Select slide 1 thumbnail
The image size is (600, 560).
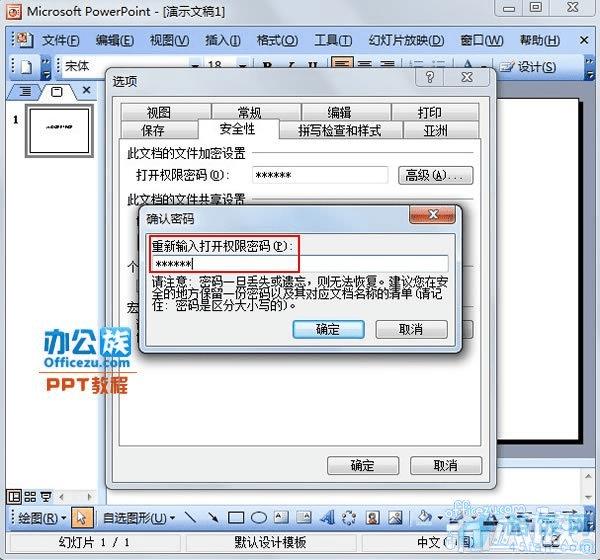59,131
